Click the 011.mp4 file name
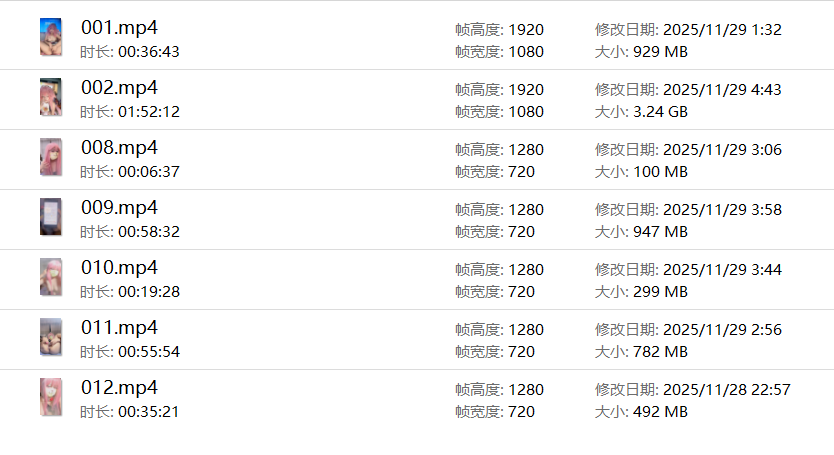 (119, 328)
